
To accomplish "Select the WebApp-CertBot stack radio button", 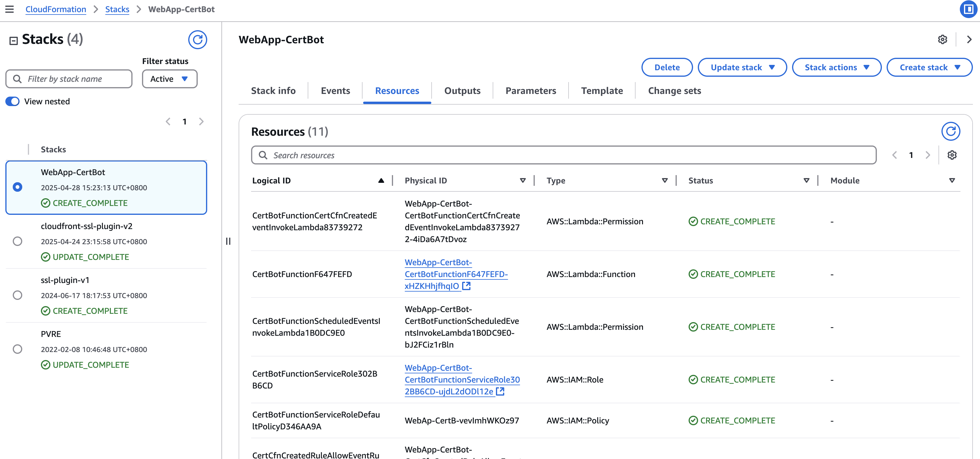I will tap(17, 187).
